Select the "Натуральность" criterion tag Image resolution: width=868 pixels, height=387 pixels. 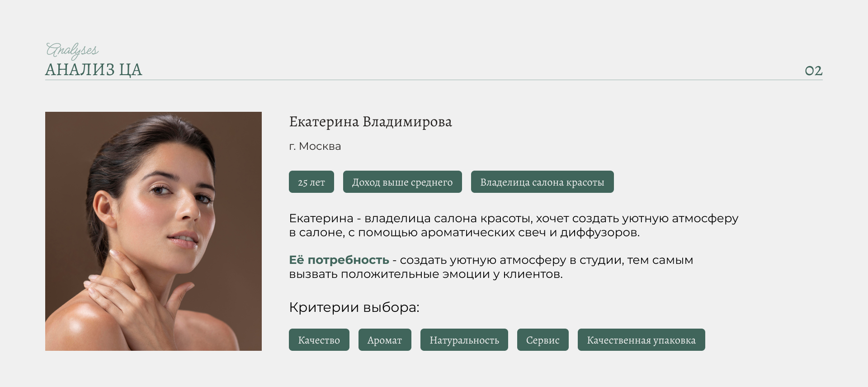[x=464, y=340]
